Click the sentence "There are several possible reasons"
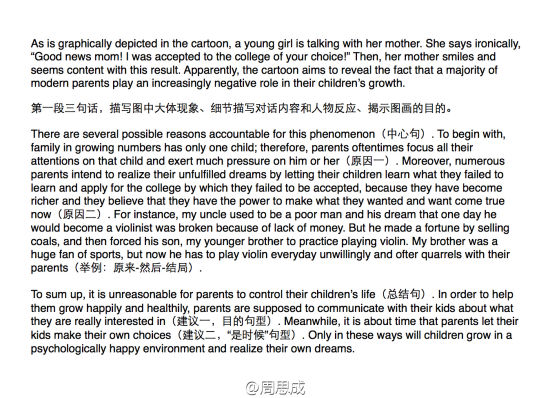The width and height of the screenshot is (550, 398). coord(120,134)
